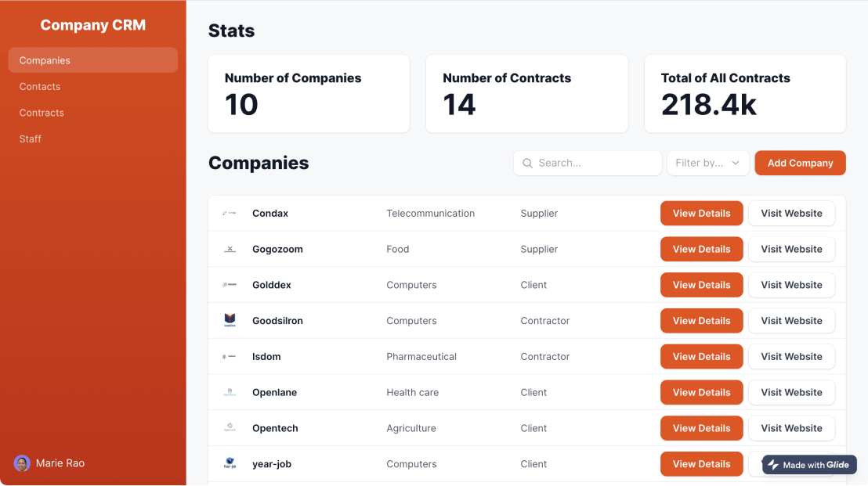Click the Goodsilron company logo
868x486 pixels.
pyautogui.click(x=230, y=320)
